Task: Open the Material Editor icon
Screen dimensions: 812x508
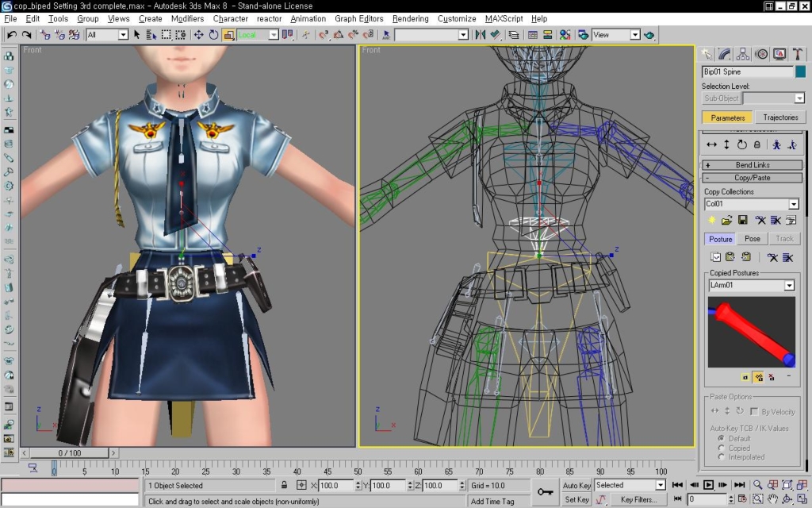Action: tap(565, 35)
